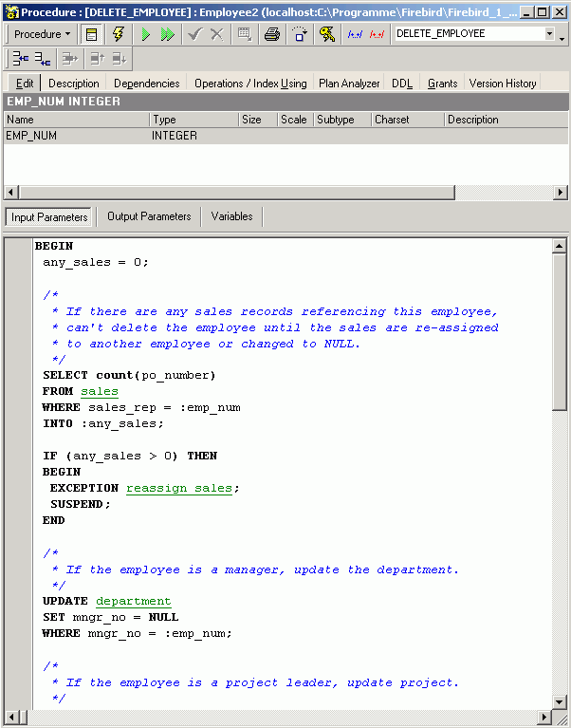Click the 'SET mngr_no = NULL' line
This screenshot has height=728, width=571.
tap(110, 617)
